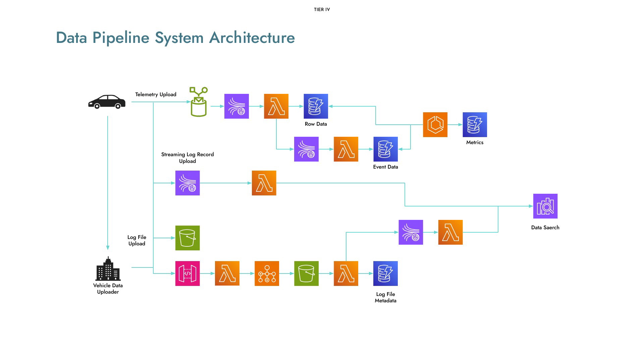The height and width of the screenshot is (362, 644).
Task: Click the Lambda icon nearest Data Saerch
Action: [x=450, y=232]
